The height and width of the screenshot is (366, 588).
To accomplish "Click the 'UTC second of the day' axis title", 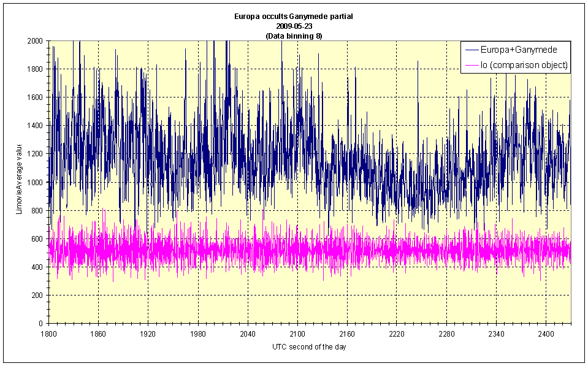I will pos(309,347).
